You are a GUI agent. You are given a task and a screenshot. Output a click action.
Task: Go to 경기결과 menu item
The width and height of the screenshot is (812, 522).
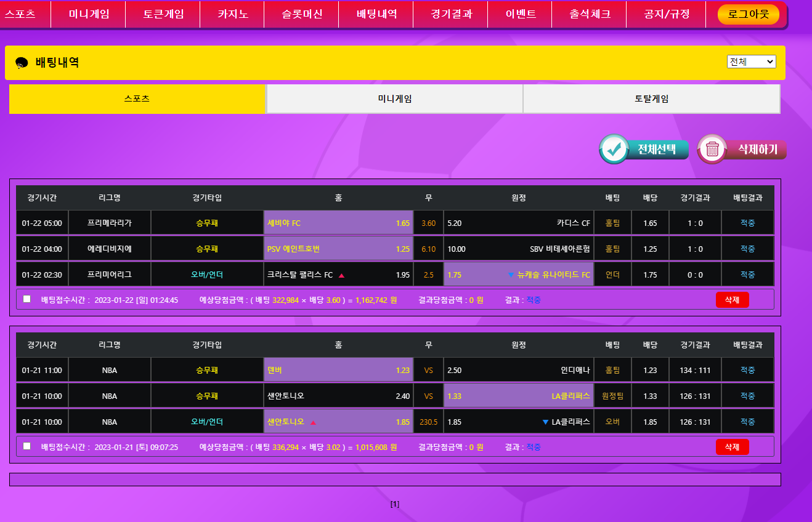(451, 14)
